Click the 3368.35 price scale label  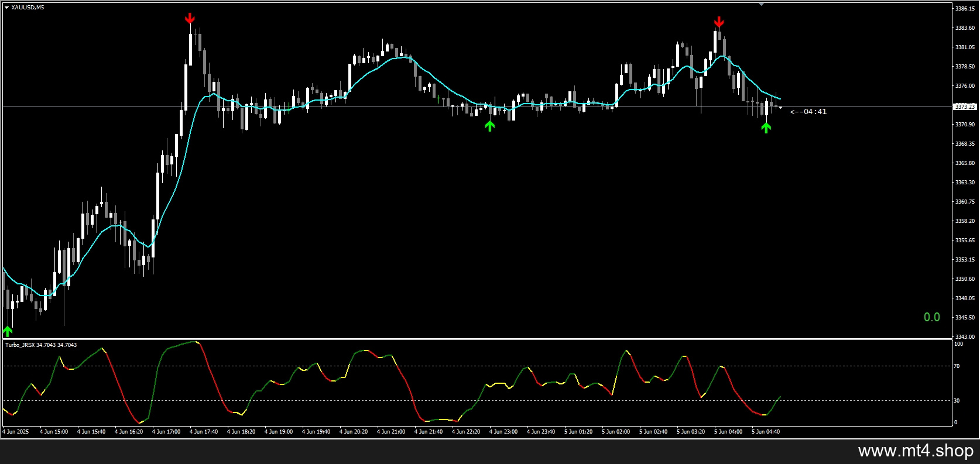(x=965, y=144)
